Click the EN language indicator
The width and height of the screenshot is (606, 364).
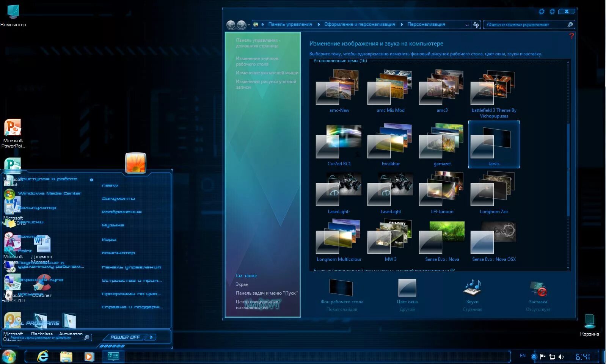click(523, 356)
